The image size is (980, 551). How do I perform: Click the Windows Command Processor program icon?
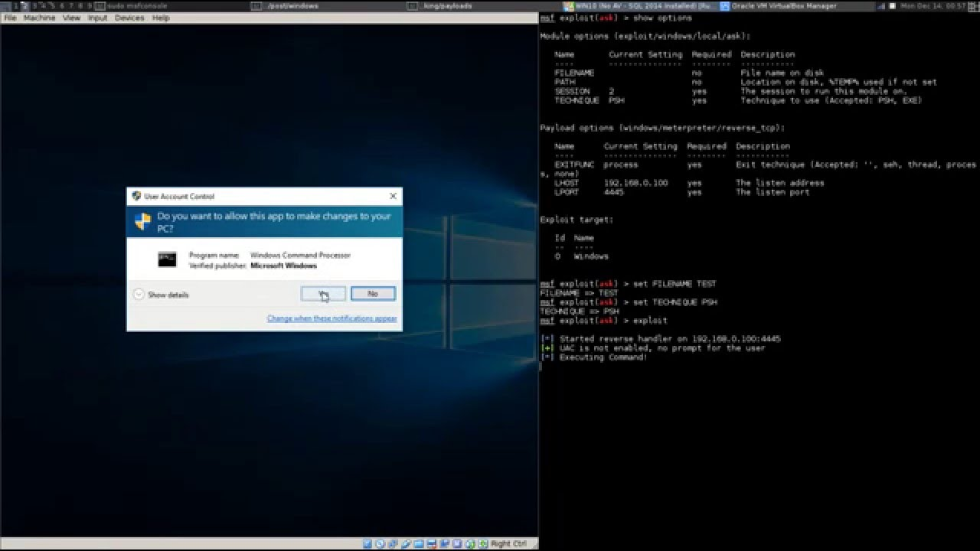point(167,260)
